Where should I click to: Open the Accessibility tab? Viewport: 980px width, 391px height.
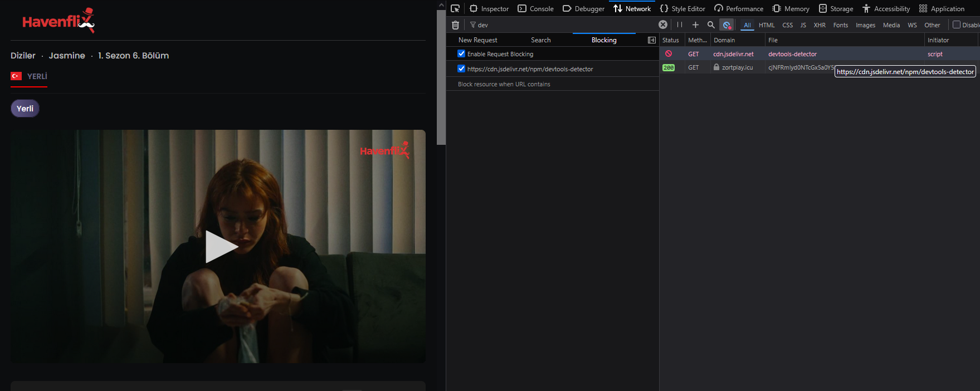coord(886,8)
